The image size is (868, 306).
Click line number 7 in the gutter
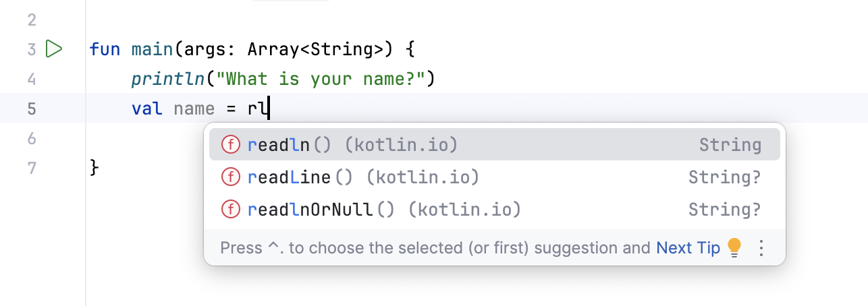(x=31, y=168)
